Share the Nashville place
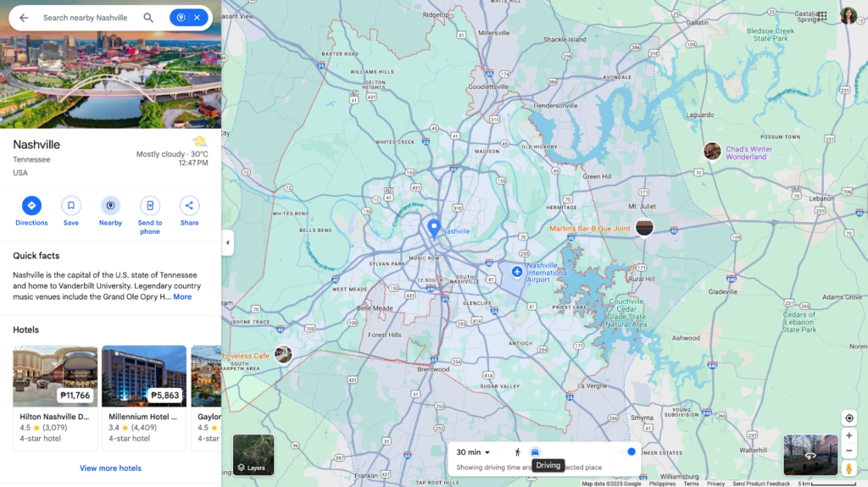Viewport: 868px width, 487px height. pos(189,212)
